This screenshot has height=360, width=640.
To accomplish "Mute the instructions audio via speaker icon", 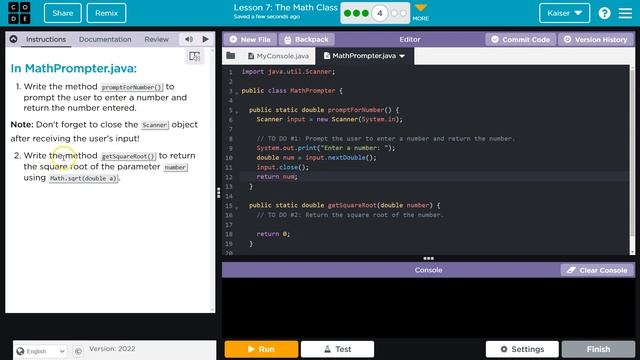I will [189, 39].
